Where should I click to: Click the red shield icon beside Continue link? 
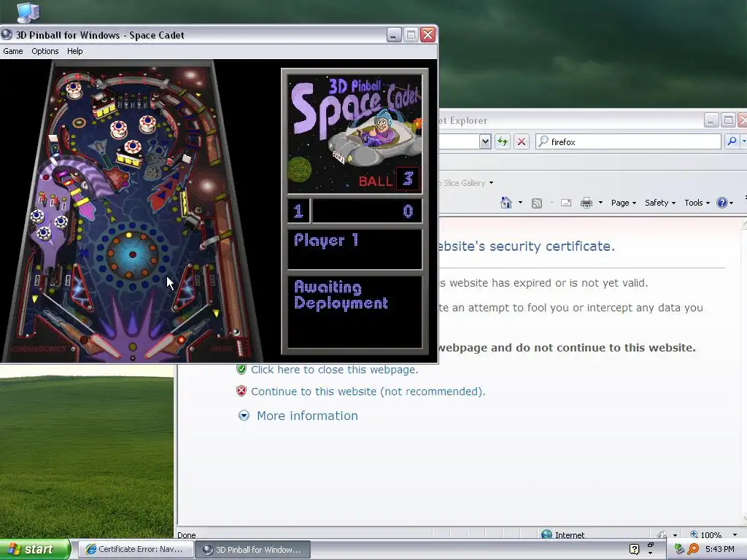point(241,391)
